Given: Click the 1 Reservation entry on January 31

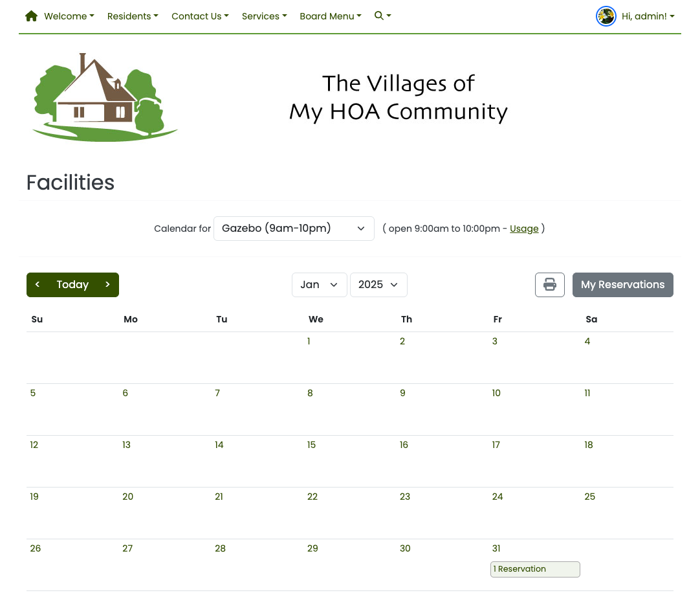Looking at the screenshot, I should 535,569.
